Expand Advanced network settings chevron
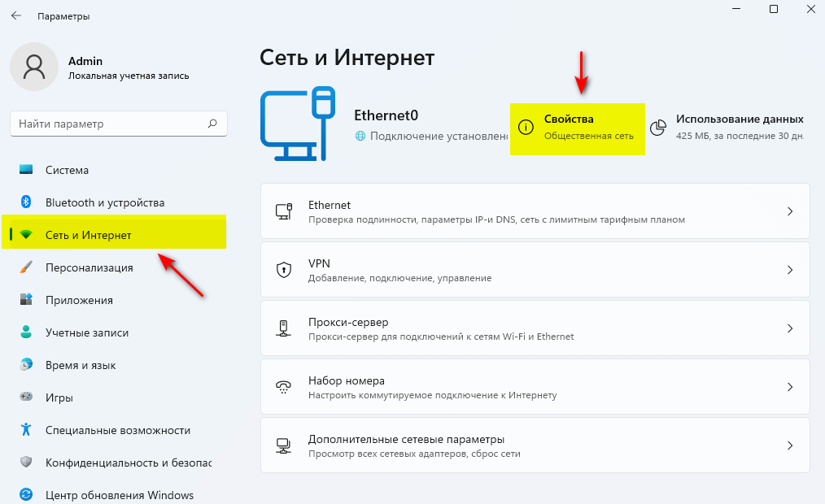 click(789, 445)
